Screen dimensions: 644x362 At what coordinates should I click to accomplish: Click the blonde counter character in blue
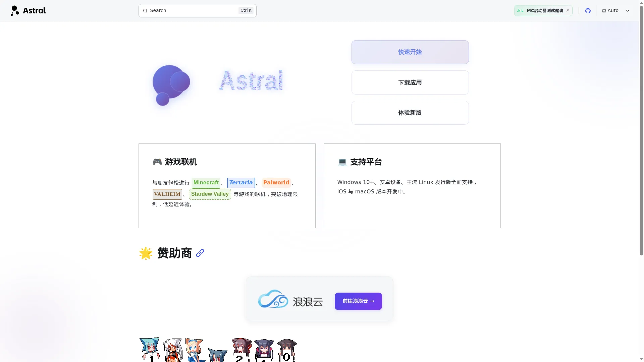196,350
